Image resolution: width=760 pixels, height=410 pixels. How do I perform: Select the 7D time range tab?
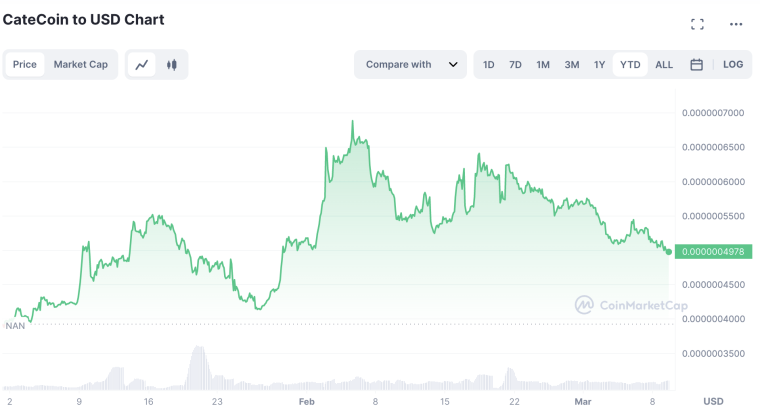(515, 64)
